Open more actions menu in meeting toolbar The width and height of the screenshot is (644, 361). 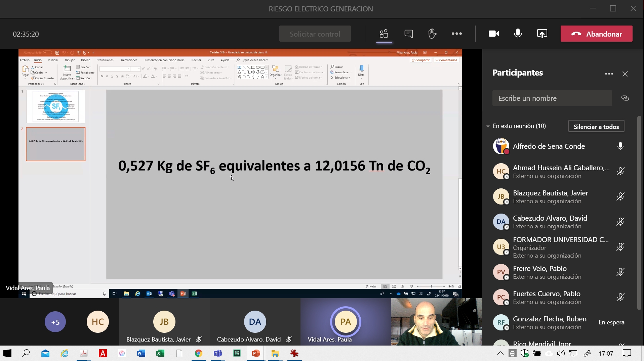point(456,34)
